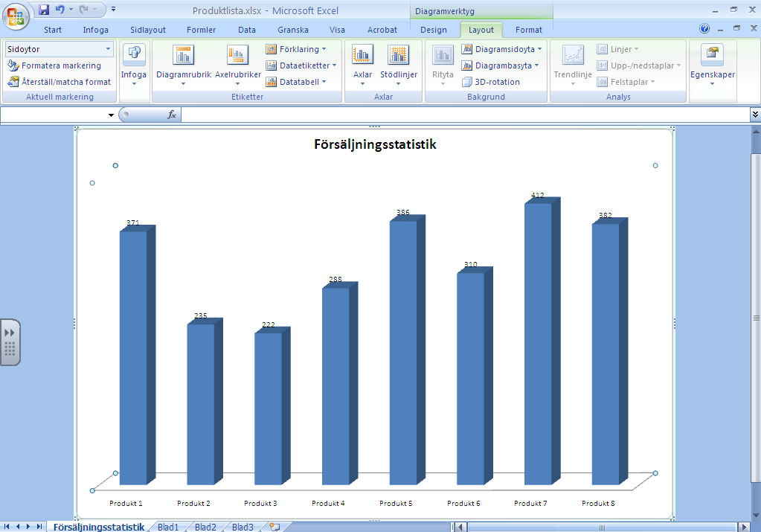Open the Acrobat tab
Viewport: 761px width, 532px height.
tap(382, 30)
